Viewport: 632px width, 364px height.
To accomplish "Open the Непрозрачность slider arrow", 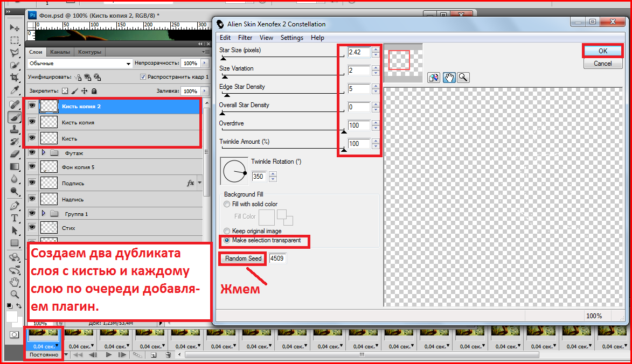I will [205, 63].
